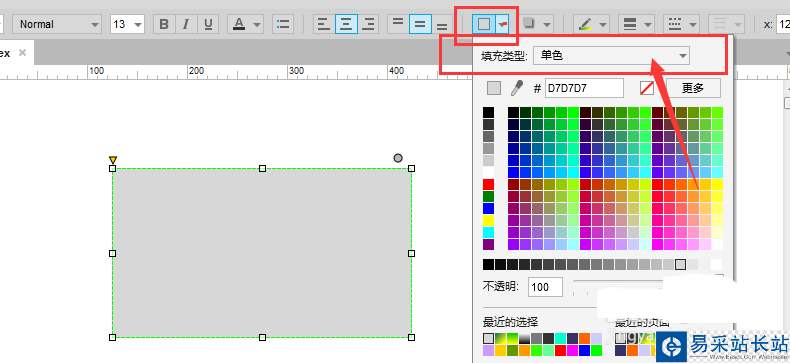Set vertical text alignment to top
790x363 pixels.
pyautogui.click(x=398, y=24)
